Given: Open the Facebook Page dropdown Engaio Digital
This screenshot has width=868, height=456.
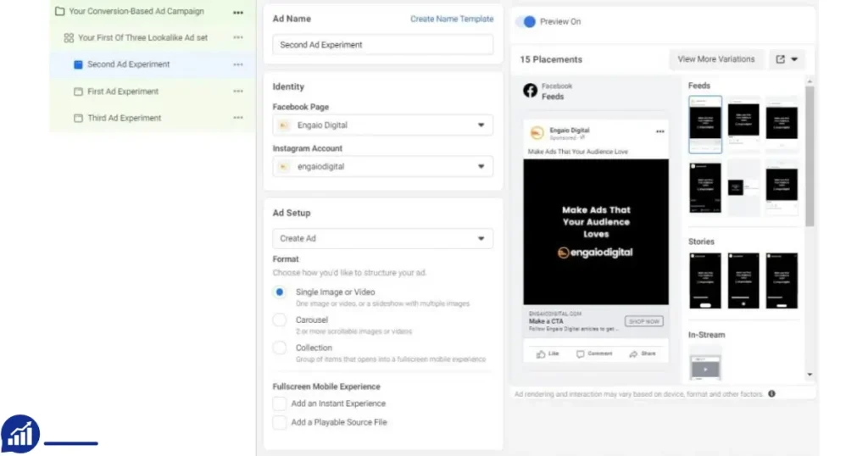Looking at the screenshot, I should click(x=382, y=125).
